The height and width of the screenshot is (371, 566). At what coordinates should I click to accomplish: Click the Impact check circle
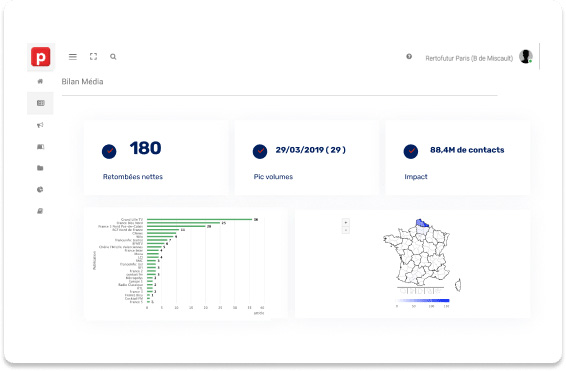click(x=411, y=151)
